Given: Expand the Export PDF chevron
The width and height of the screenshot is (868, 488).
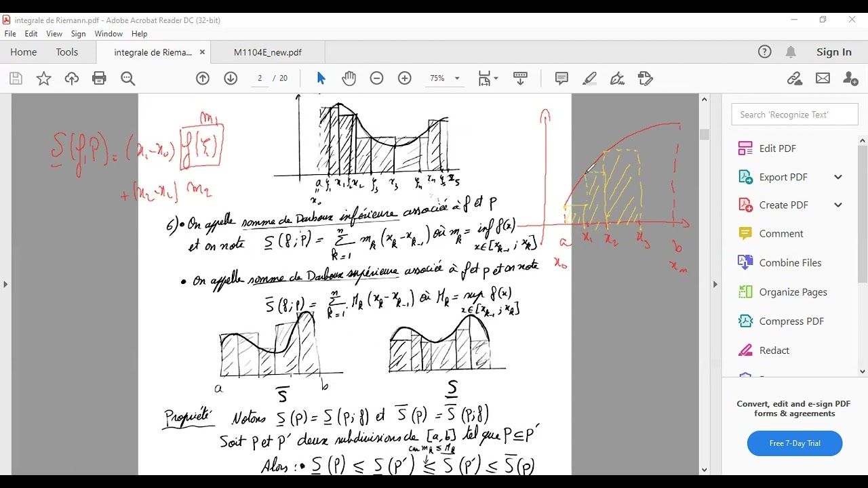Looking at the screenshot, I should [838, 177].
